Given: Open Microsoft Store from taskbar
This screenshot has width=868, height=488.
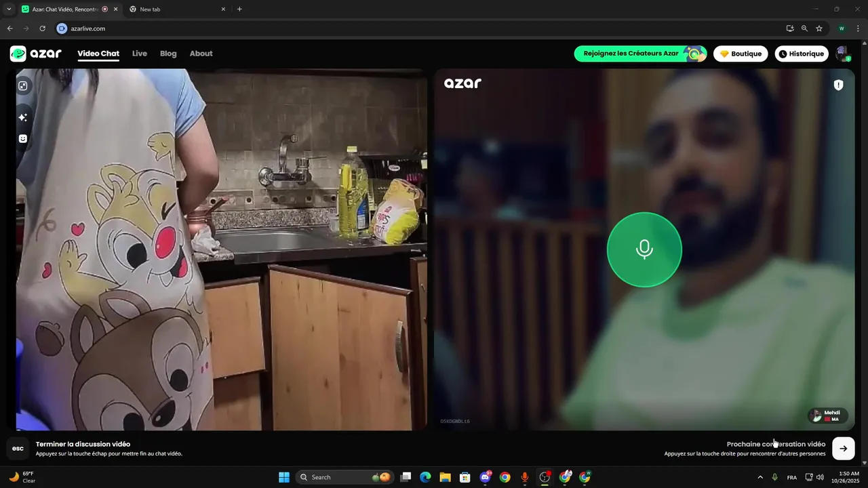Looking at the screenshot, I should pyautogui.click(x=465, y=477).
